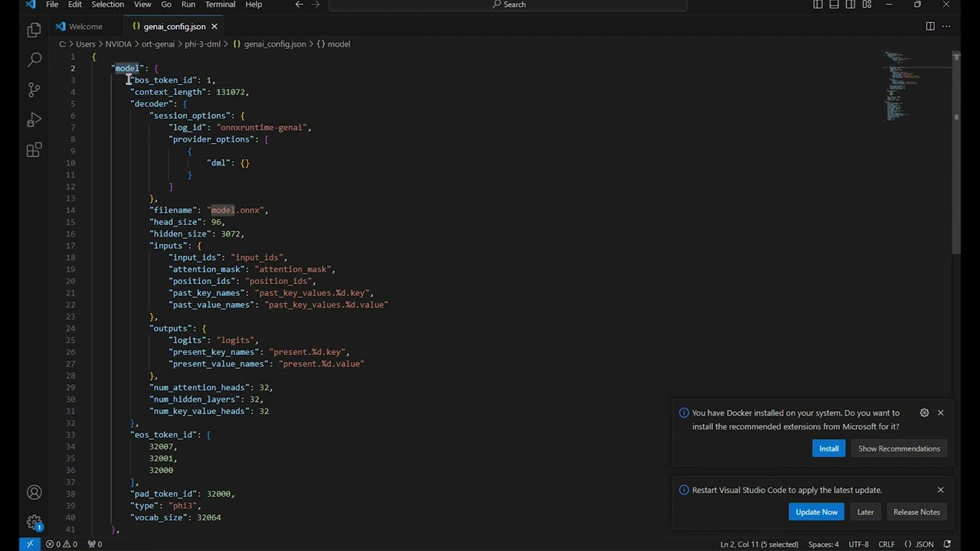Click Show Recommendations button
This screenshot has height=551, width=980.
click(x=899, y=448)
